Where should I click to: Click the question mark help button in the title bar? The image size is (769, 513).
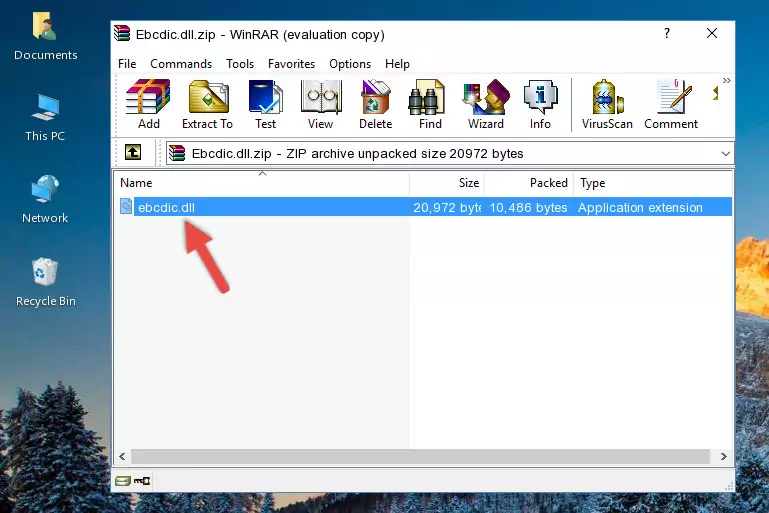(x=666, y=33)
